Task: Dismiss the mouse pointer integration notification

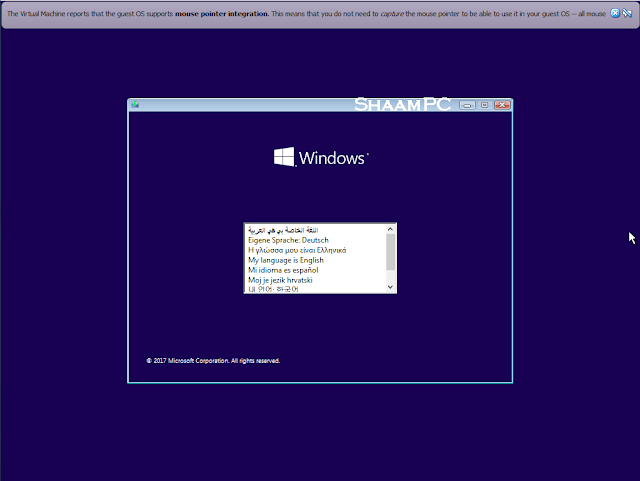Action: pos(615,13)
